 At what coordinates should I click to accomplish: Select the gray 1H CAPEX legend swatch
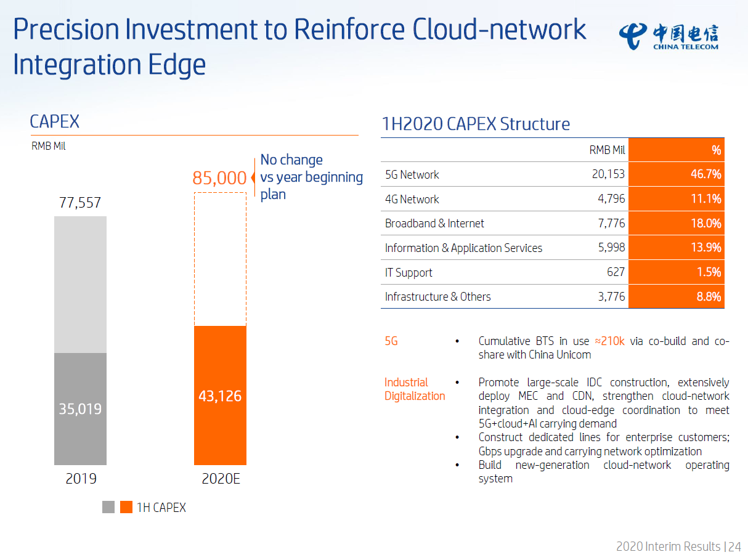coord(108,507)
